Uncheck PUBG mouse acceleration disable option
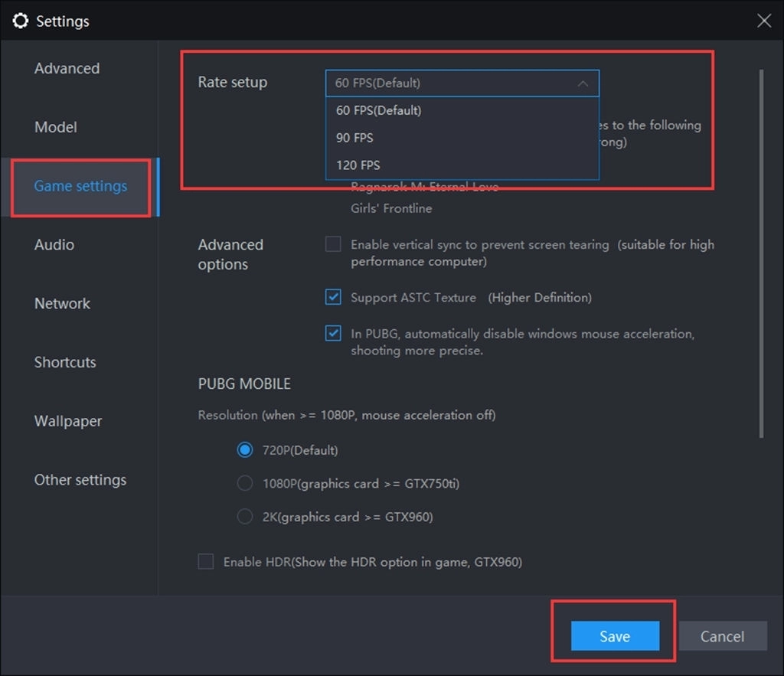The height and width of the screenshot is (676, 784). (333, 333)
